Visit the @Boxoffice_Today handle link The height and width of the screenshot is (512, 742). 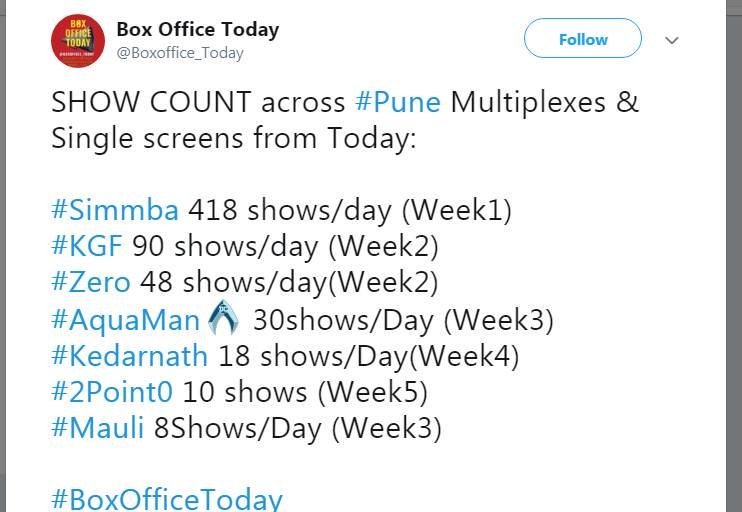pos(180,53)
